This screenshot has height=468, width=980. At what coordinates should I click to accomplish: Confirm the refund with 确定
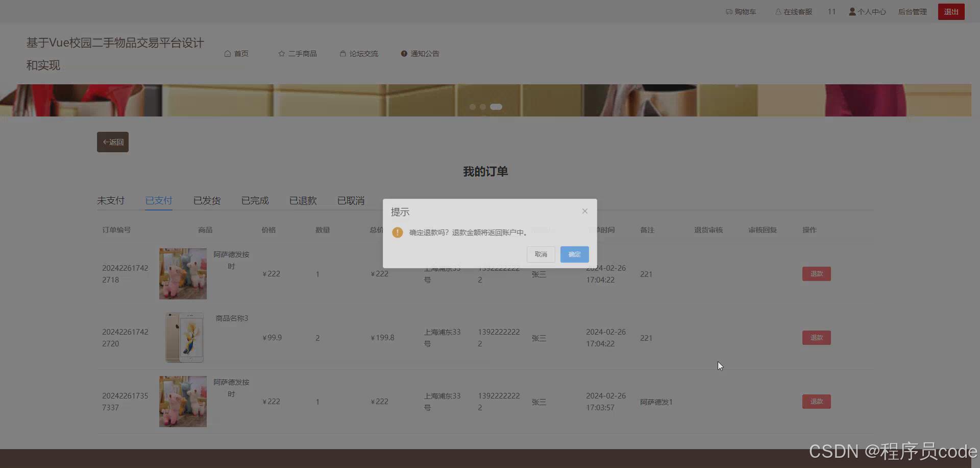pos(574,254)
